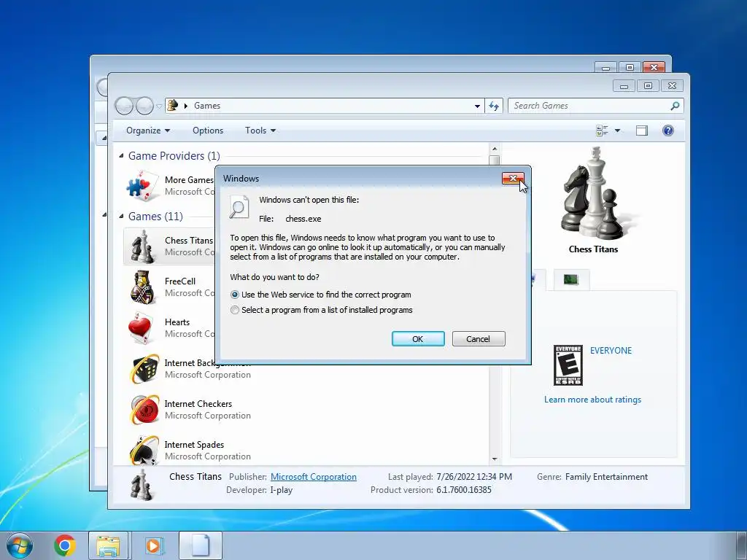Open the performance rating tab icon in preview pane
747x560 pixels.
(x=570, y=279)
